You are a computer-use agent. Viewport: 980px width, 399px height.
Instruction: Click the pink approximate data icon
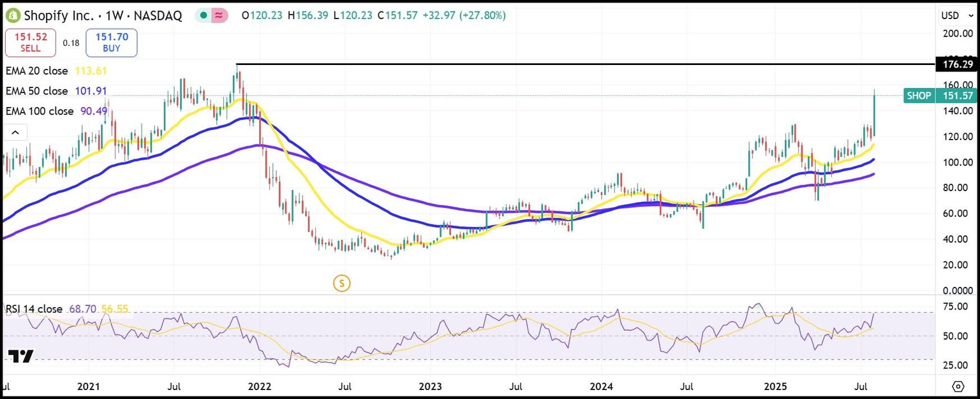pyautogui.click(x=219, y=15)
